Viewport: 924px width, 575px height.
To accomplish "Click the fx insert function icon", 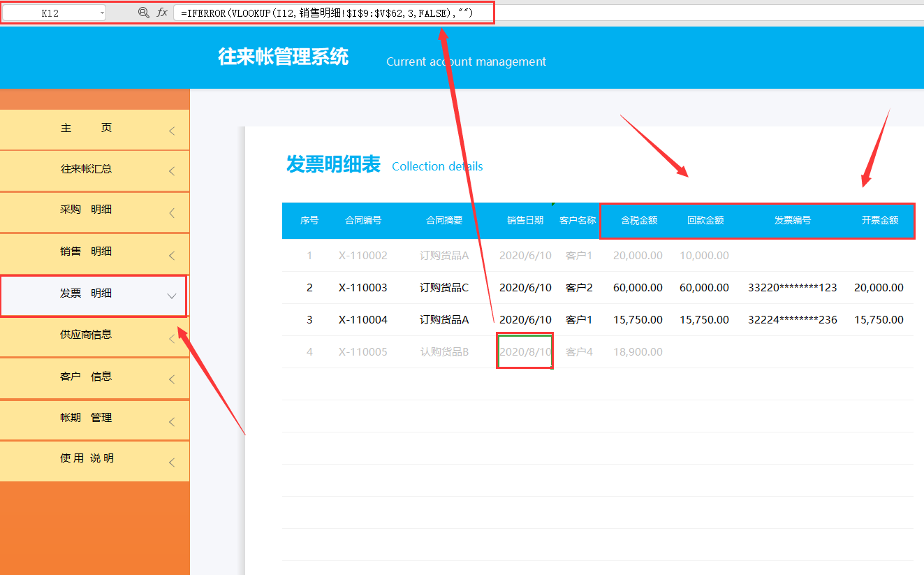I will click(x=163, y=12).
